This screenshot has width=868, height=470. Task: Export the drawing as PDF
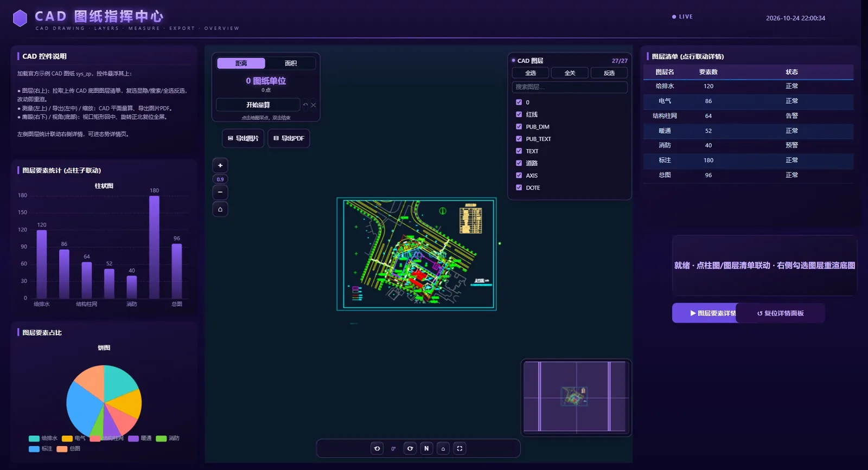289,138
